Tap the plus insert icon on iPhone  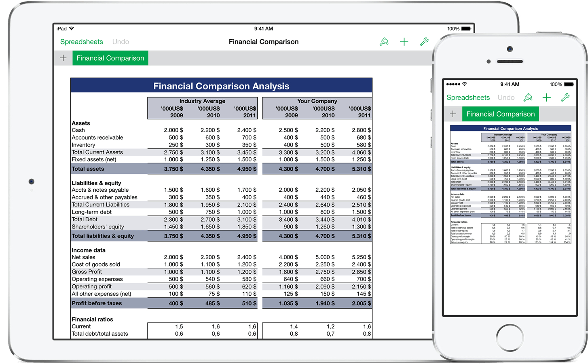tap(547, 97)
